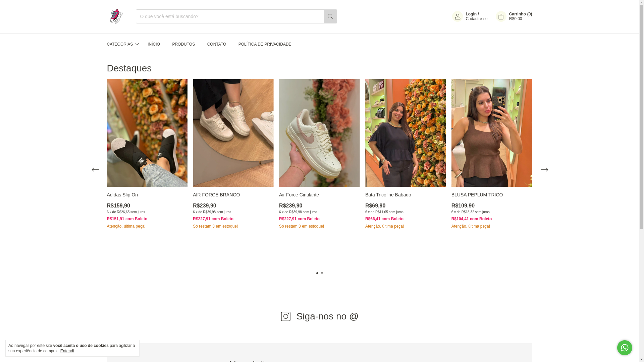Click the search magnifier button

[330, 16]
